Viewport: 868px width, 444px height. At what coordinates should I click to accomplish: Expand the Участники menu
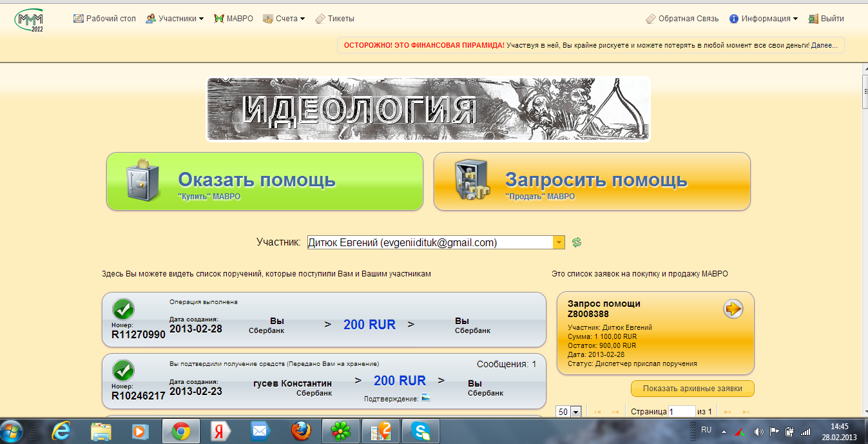175,19
